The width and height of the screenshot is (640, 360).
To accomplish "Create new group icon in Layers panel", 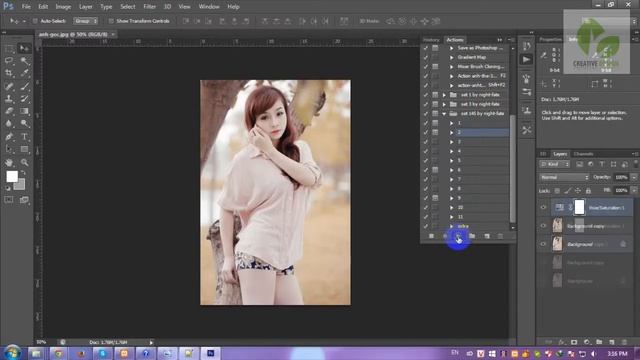I will click(x=599, y=342).
